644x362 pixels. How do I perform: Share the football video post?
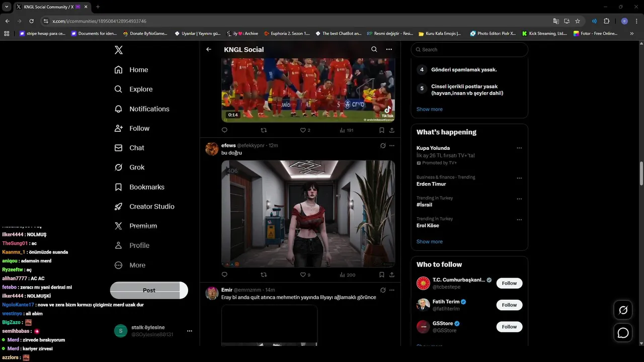click(x=392, y=130)
